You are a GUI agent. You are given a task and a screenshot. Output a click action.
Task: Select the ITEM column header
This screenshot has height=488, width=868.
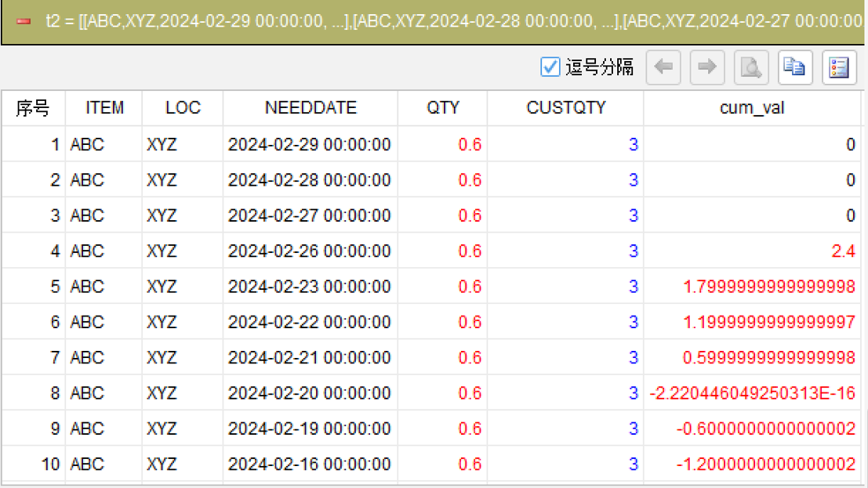[104, 108]
